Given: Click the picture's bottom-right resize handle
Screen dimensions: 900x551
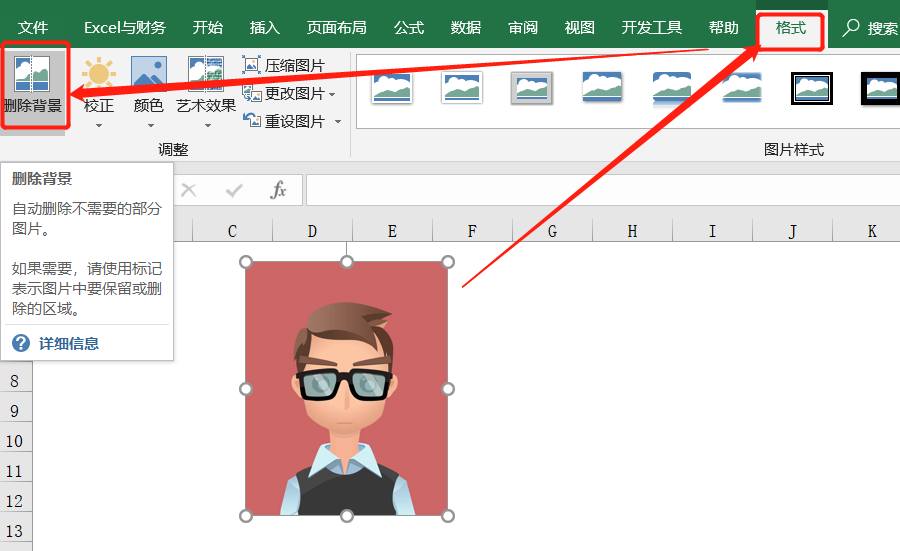Looking at the screenshot, I should (x=448, y=515).
